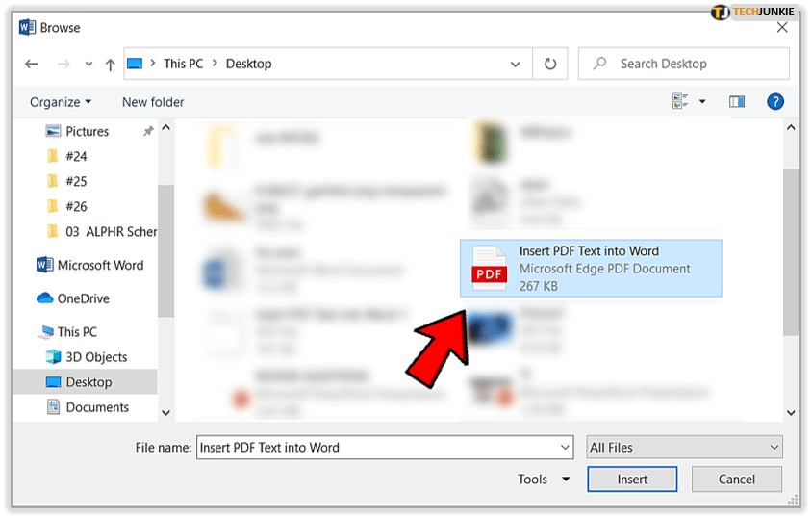Viewport: 812px width, 519px height.
Task: Select Insert PDF Text into Word file
Action: [591, 268]
